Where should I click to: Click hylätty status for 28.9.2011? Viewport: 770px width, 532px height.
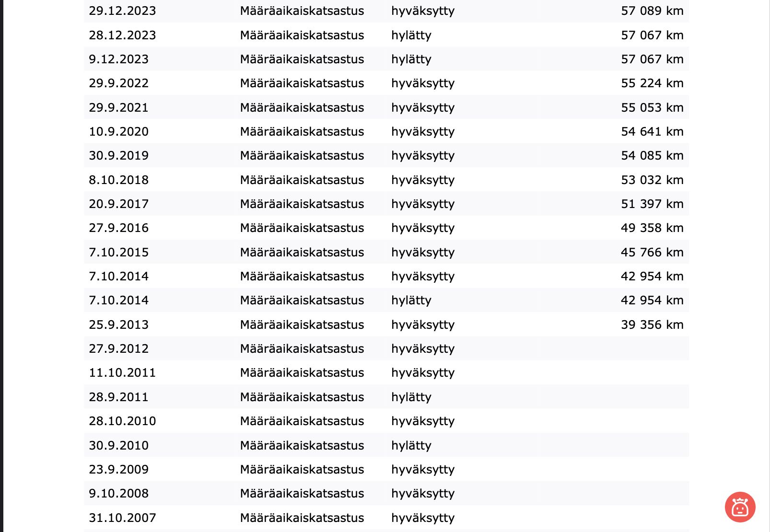click(x=411, y=397)
